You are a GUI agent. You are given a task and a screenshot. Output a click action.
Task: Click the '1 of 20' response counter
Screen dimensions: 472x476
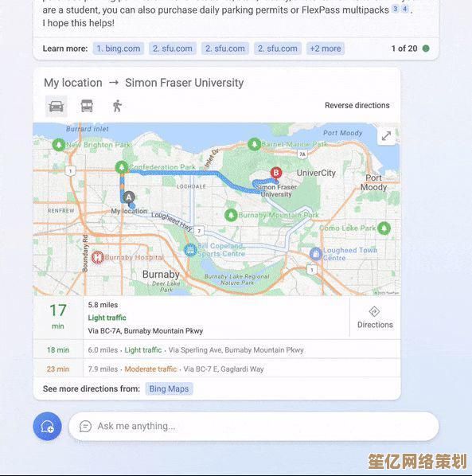point(404,49)
